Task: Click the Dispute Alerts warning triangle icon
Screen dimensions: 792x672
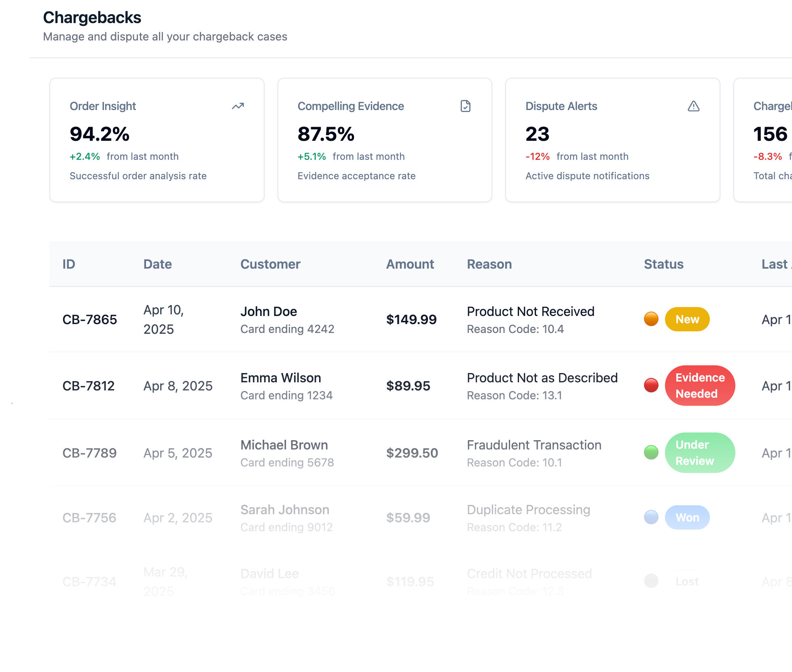Action: pyautogui.click(x=693, y=106)
